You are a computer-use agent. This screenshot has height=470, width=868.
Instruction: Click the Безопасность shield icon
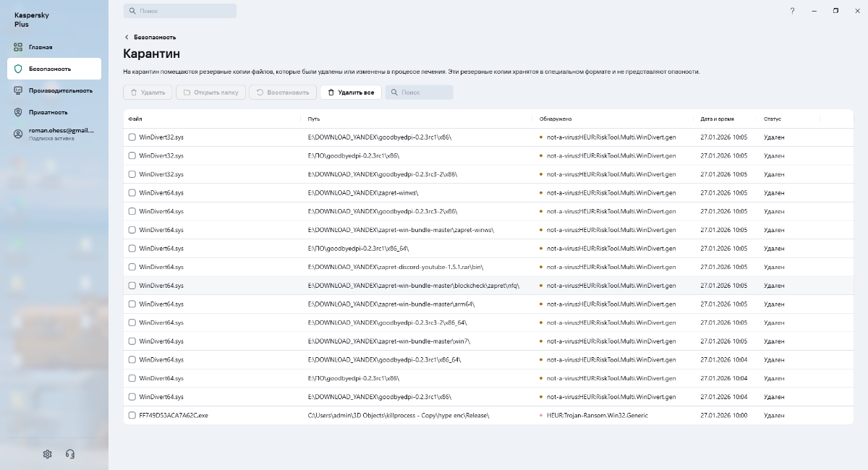(18, 69)
